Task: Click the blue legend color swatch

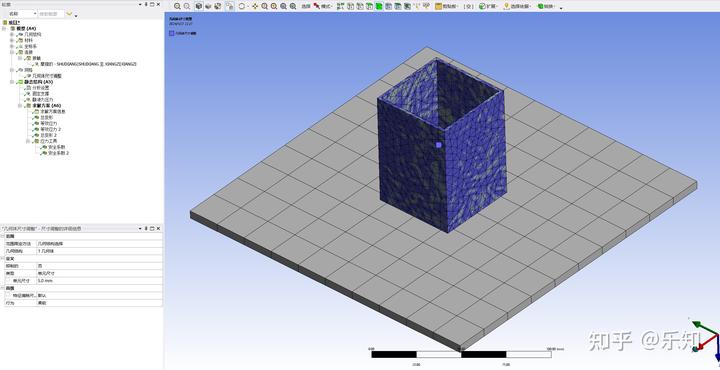Action: 171,33
